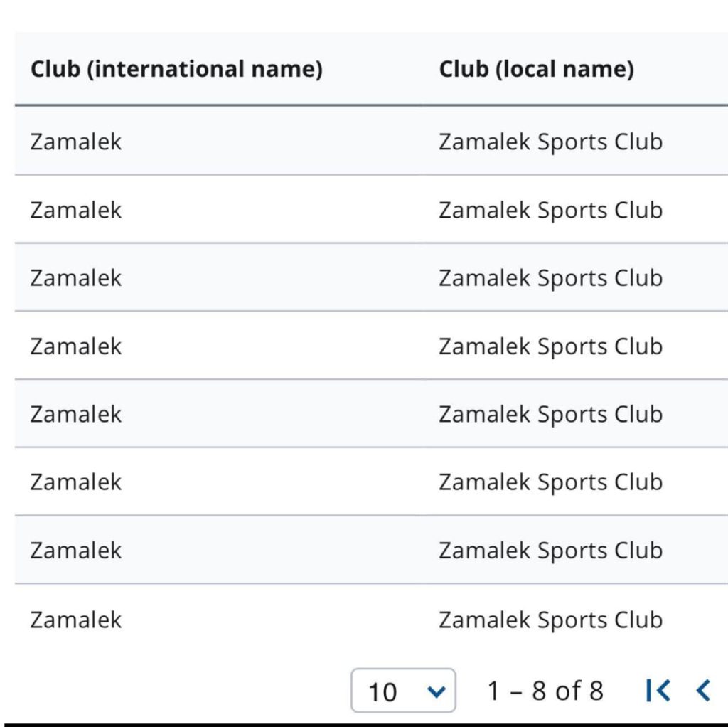Click Zamalek in the second row

tap(75, 210)
